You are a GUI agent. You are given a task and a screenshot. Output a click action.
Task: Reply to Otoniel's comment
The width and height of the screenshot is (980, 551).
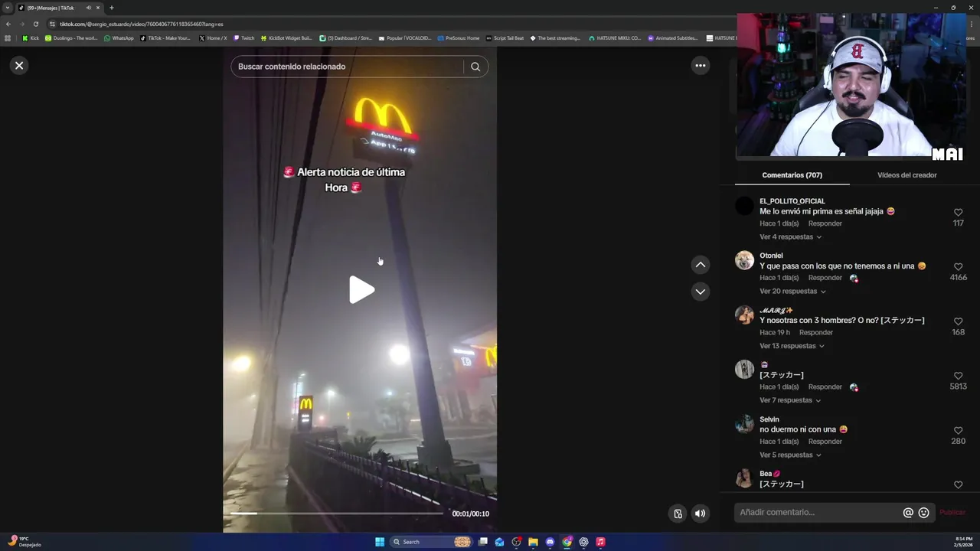pyautogui.click(x=825, y=278)
